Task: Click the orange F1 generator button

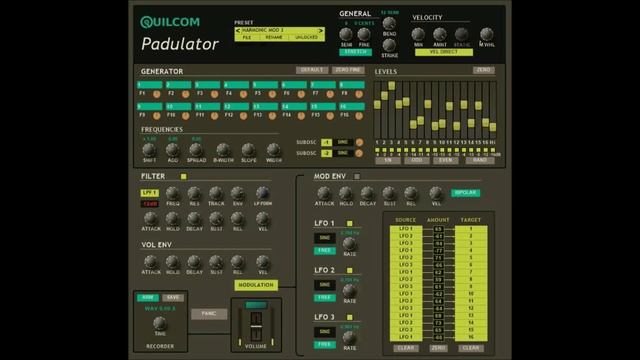Action: 156,94
